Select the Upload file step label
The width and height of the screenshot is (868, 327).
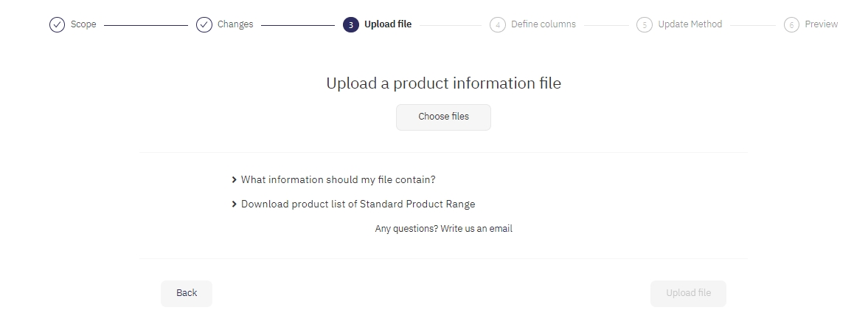point(388,24)
